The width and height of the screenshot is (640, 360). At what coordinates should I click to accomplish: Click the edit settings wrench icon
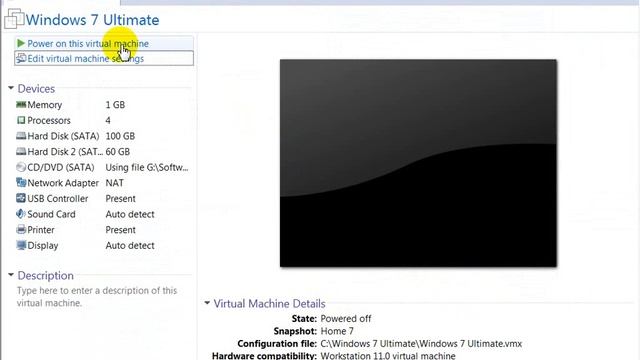(21, 58)
